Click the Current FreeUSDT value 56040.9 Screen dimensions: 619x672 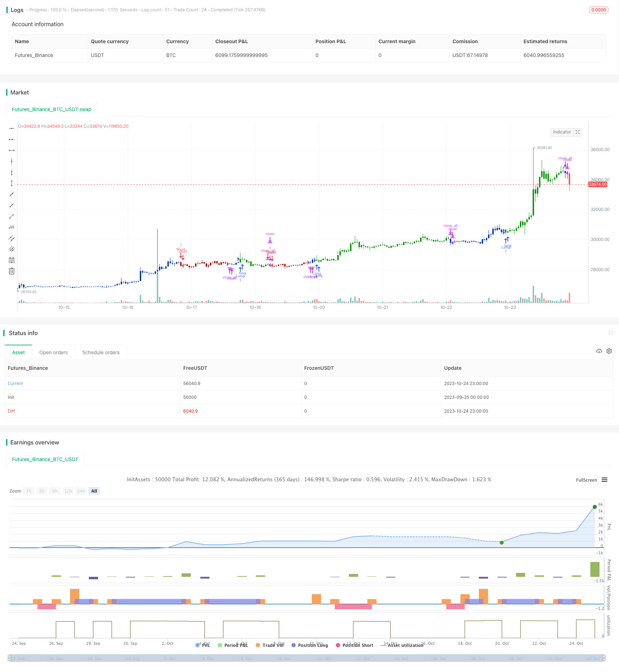(x=192, y=384)
